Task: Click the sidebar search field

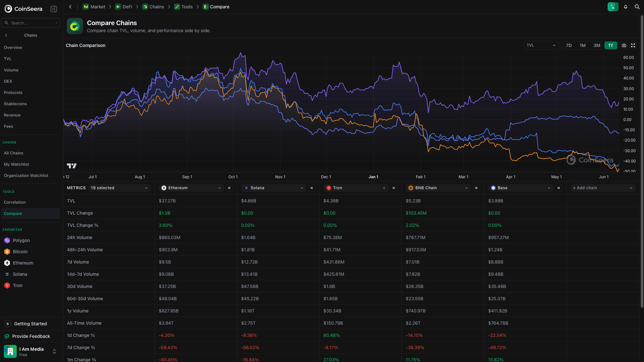Action: point(31,23)
